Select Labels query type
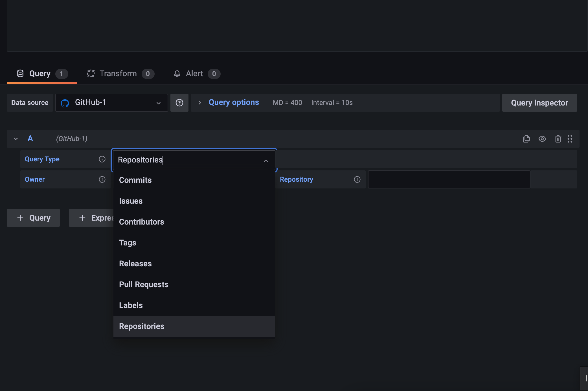Viewport: 588px width, 391px height. pyautogui.click(x=194, y=305)
